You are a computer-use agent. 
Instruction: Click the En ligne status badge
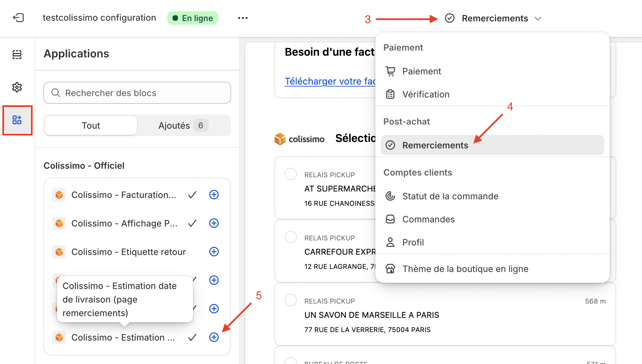[193, 18]
